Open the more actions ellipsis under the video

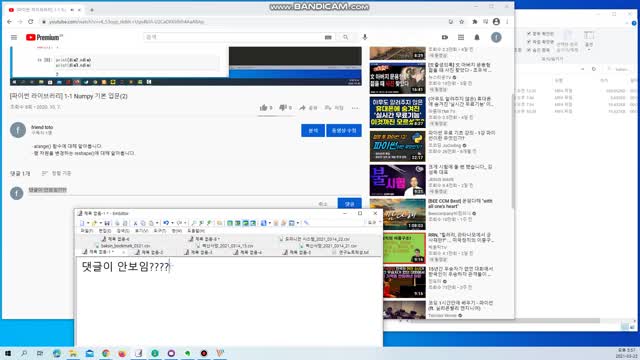[x=355, y=108]
